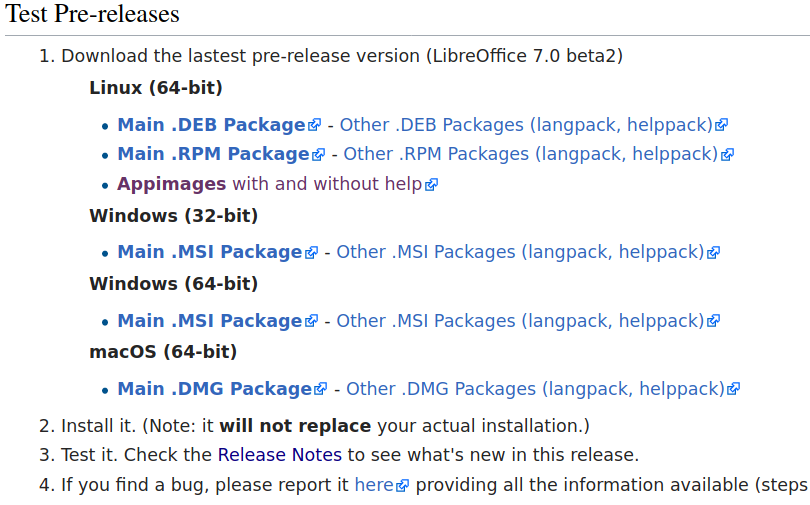
Task: Click external-link icon after 64-bit Other .MSI Packages
Action: [x=713, y=321]
